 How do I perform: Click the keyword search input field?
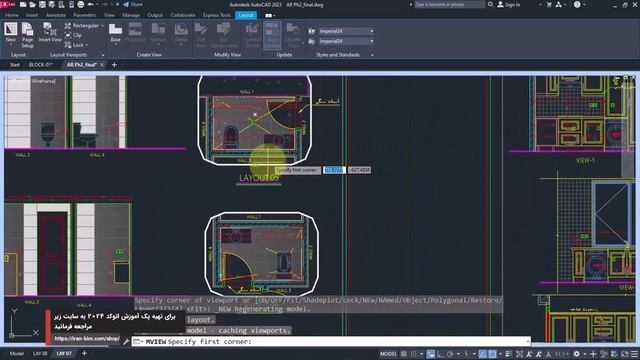[x=449, y=4]
